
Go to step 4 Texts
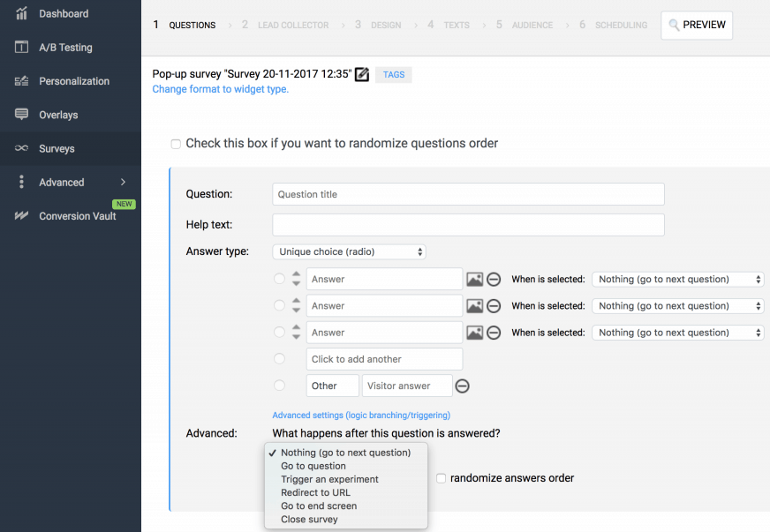[x=449, y=25]
